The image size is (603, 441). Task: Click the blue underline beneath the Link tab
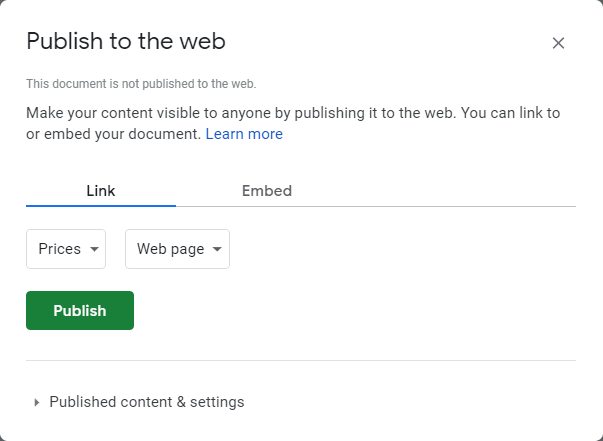click(x=101, y=205)
